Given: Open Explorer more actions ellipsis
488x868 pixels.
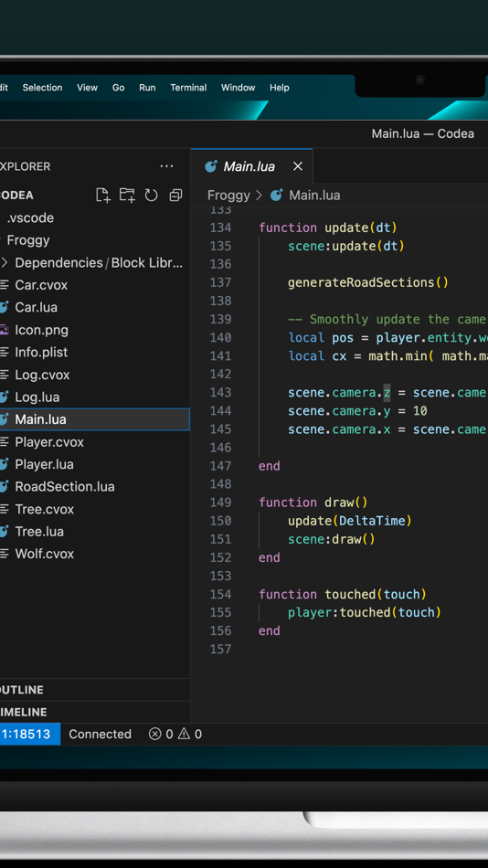Looking at the screenshot, I should click(166, 166).
